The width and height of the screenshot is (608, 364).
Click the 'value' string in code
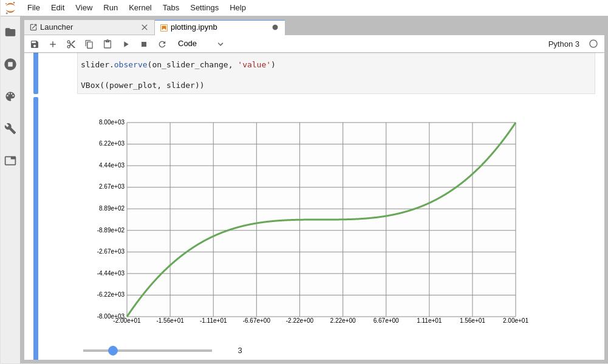click(254, 65)
